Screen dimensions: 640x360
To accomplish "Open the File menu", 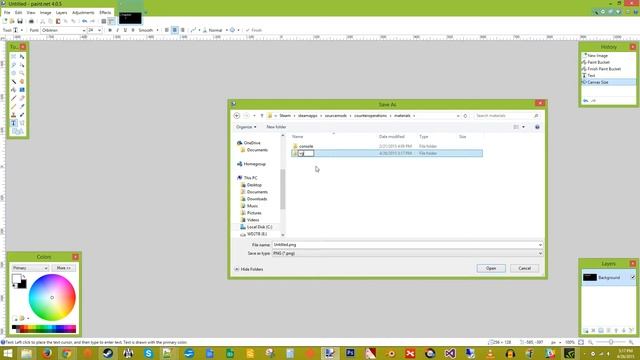I will pos(7,13).
